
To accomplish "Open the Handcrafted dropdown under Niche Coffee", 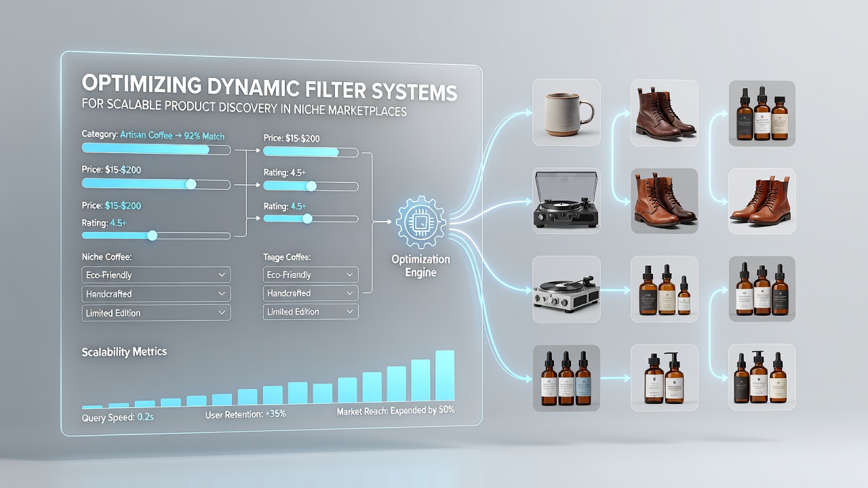I will tap(156, 293).
